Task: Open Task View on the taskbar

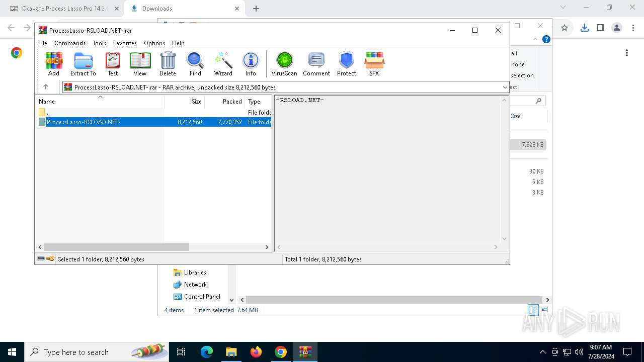Action: pyautogui.click(x=181, y=352)
